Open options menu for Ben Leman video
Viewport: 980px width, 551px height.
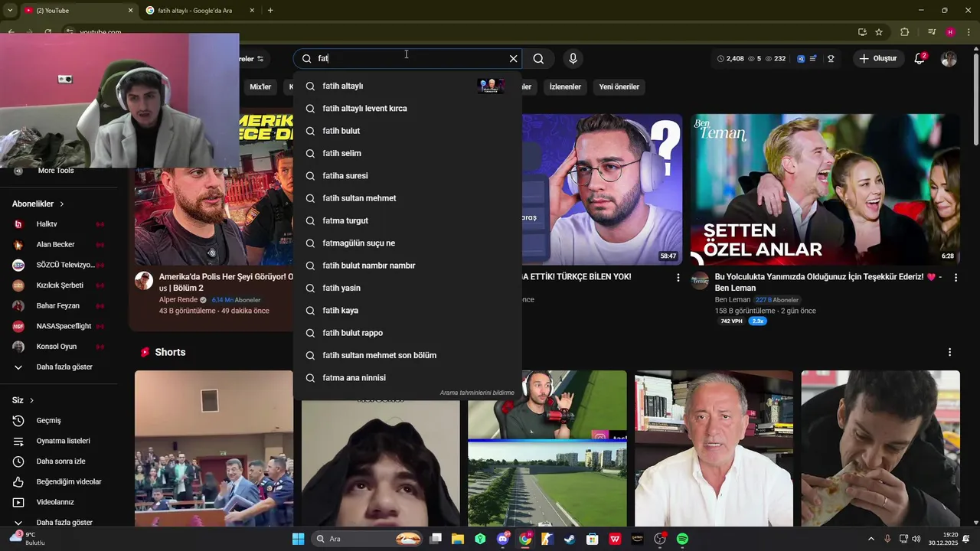point(955,278)
